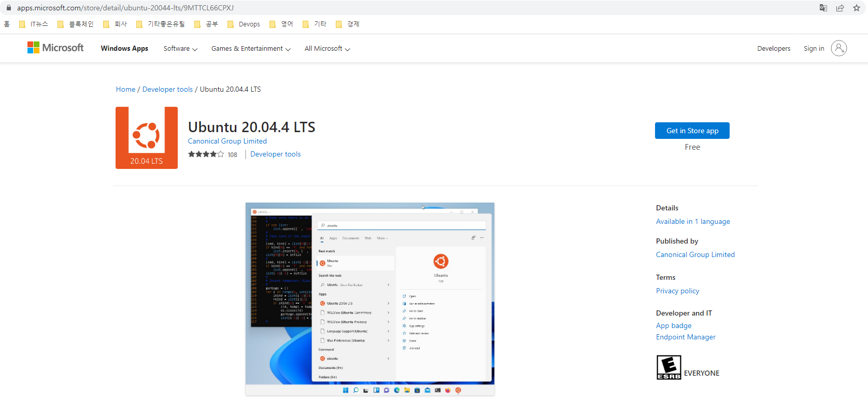Screen dimensions: 868x413
Task: Open the 영어 bookmark folder
Action: 281,24
